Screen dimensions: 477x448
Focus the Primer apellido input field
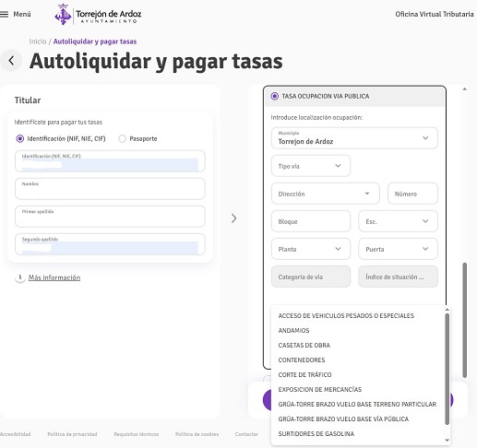110,217
